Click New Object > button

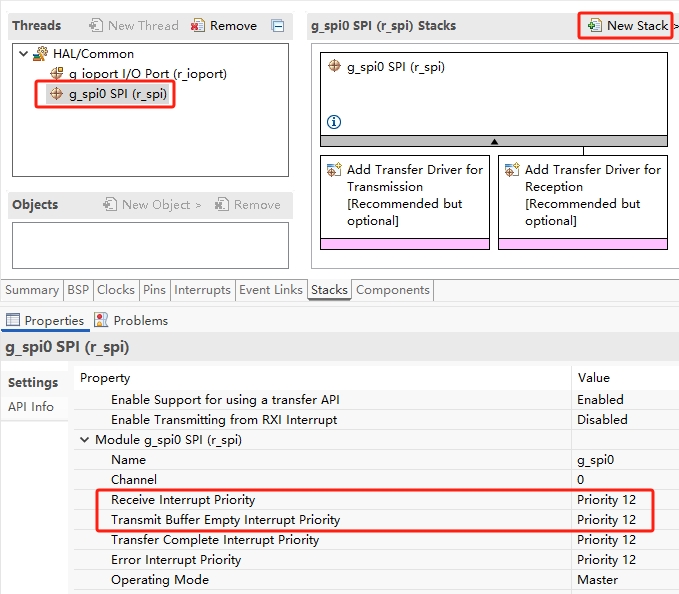tap(152, 204)
